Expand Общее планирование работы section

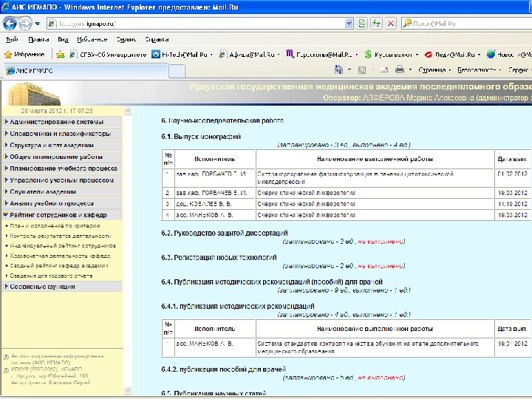[62, 157]
